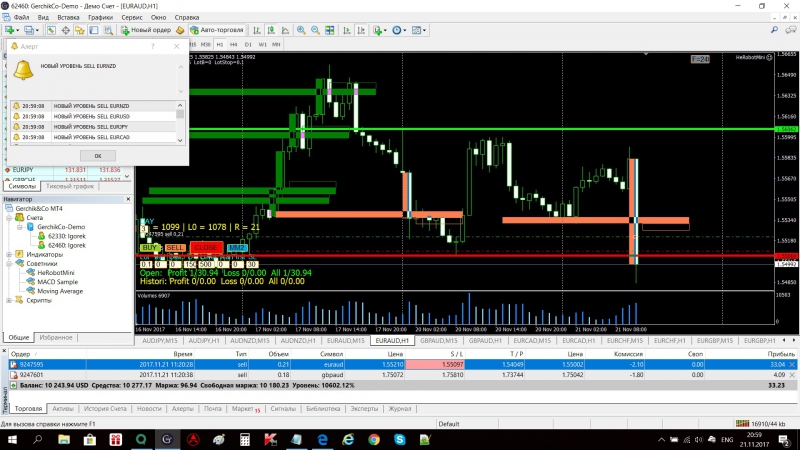Viewport: 800px width, 450px height.
Task: Toggle the Terminal panel toolbar icon
Action: coord(94,31)
